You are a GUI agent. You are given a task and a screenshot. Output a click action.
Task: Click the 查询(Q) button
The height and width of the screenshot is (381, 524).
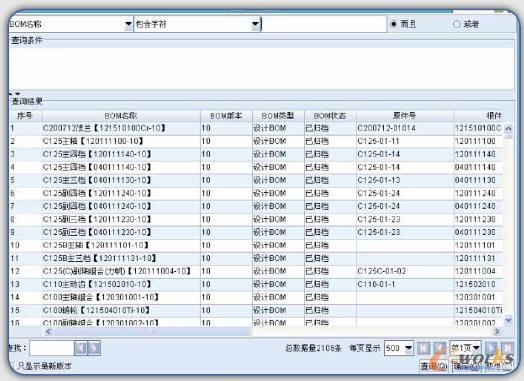434,366
